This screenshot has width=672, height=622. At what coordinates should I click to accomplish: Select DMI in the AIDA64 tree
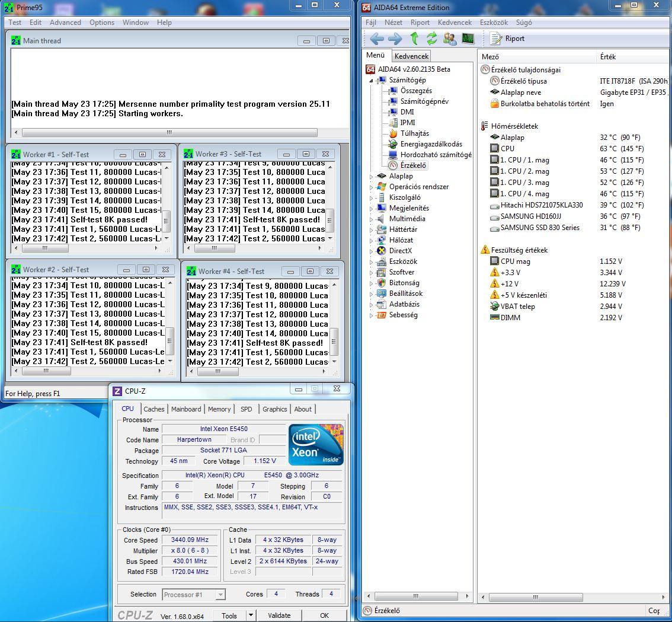pyautogui.click(x=407, y=112)
